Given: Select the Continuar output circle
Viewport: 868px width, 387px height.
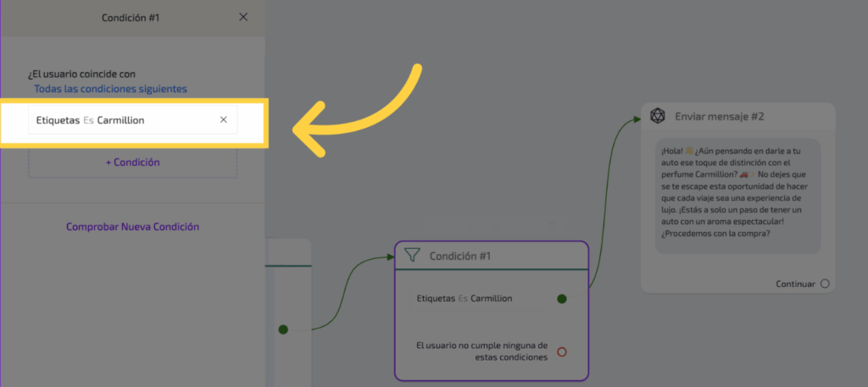Looking at the screenshot, I should [825, 284].
